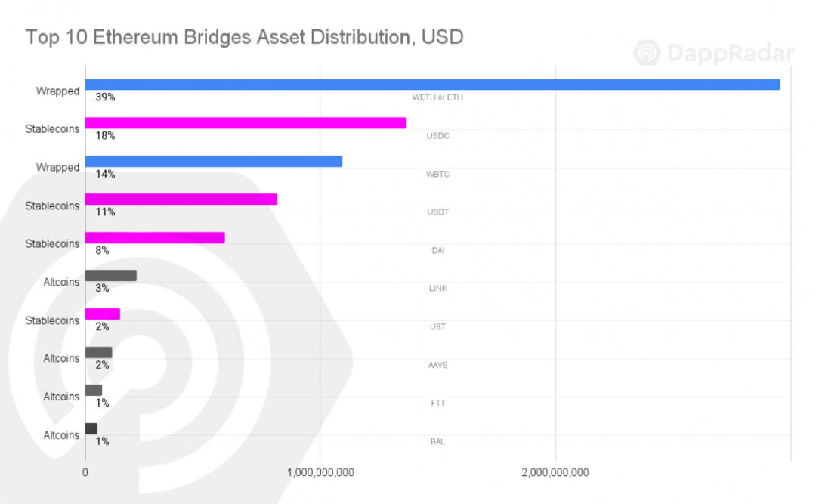Click the blue WBTC bar
Image resolution: width=816 pixels, height=504 pixels.
(x=213, y=162)
